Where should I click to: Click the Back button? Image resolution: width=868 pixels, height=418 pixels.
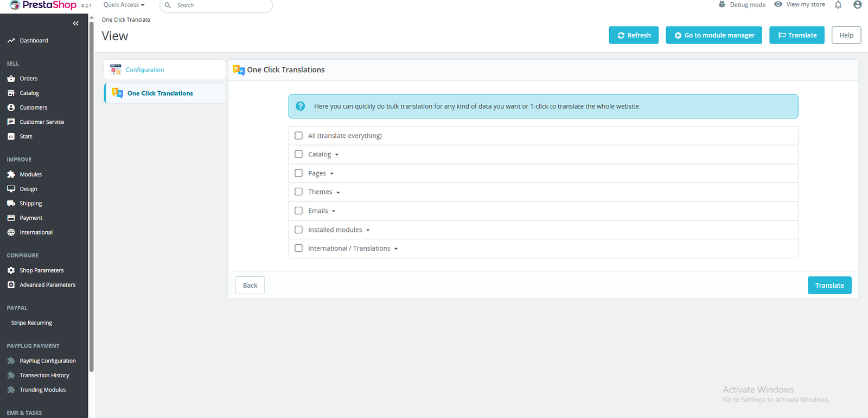(250, 286)
